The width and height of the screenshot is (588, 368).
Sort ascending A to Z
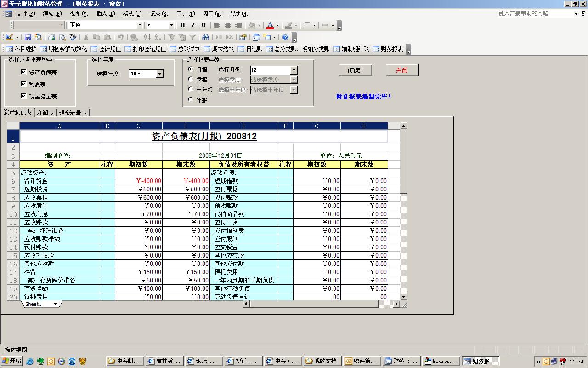pos(147,37)
